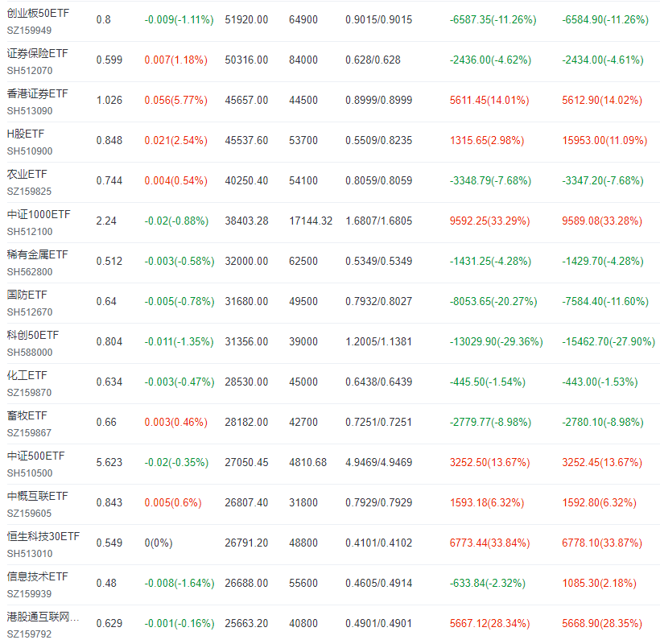Click loss -13029.90(-29.36%)
660x644 pixels.
pyautogui.click(x=497, y=342)
